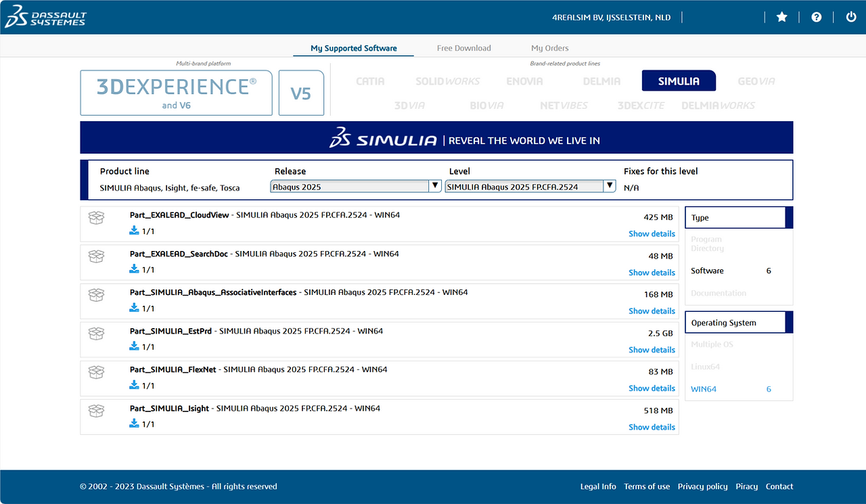The image size is (866, 504).
Task: Show details for Part_SIMULIA_Isight
Action: coord(652,427)
